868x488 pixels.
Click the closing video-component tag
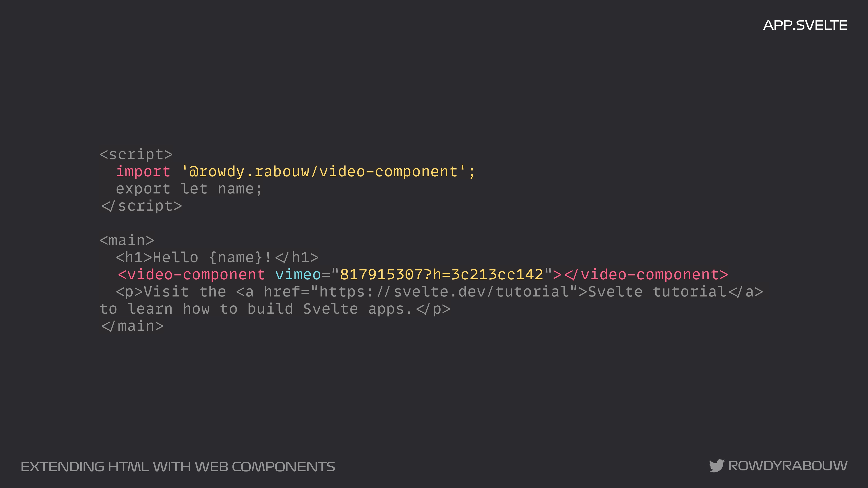click(646, 275)
